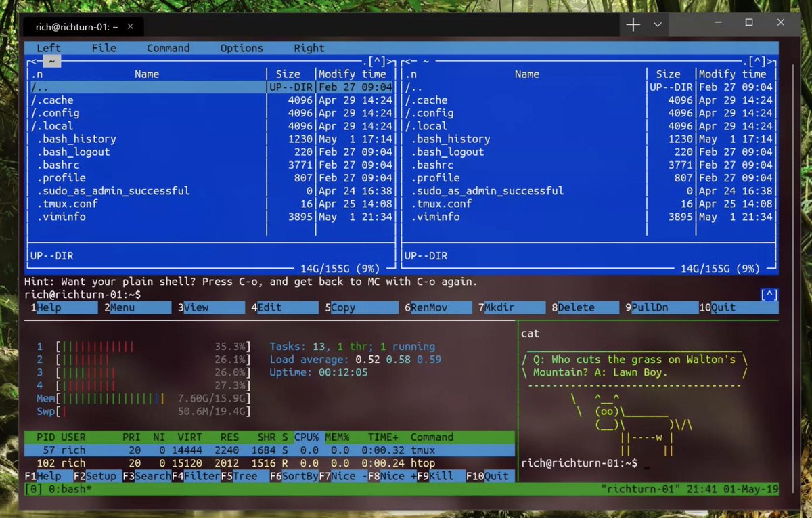This screenshot has width=812, height=518.
Task: Click htop F5 Tree view
Action: coord(245,476)
